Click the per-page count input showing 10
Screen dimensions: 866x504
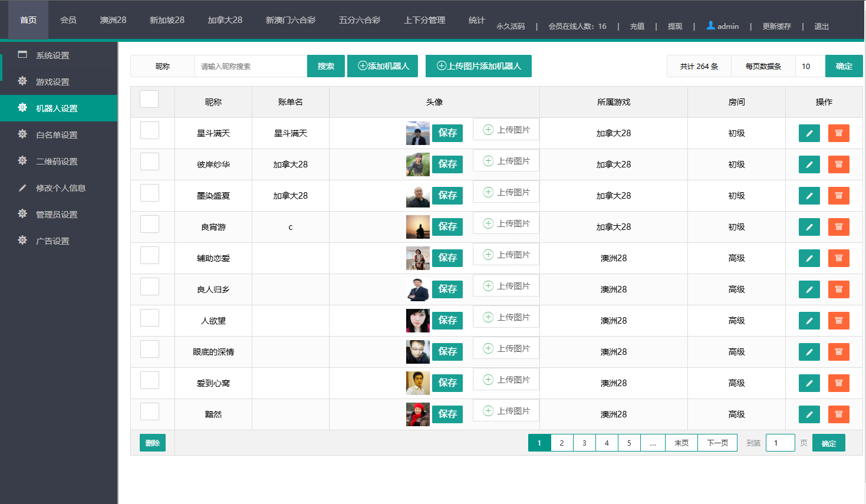pyautogui.click(x=810, y=66)
